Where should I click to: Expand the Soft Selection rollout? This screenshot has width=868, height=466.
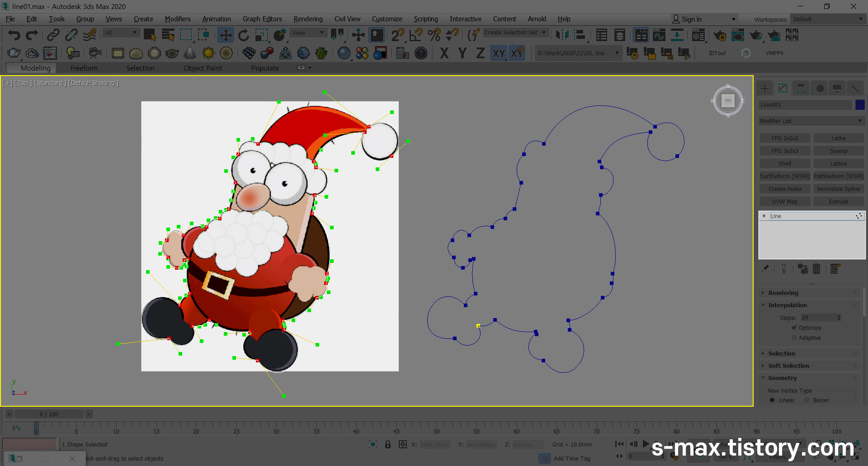coord(810,366)
